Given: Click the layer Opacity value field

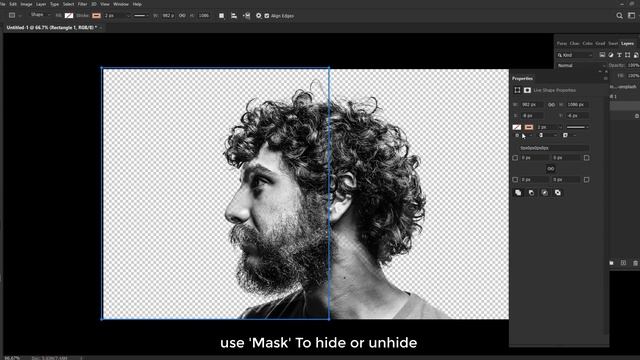Looking at the screenshot, I should (633, 65).
